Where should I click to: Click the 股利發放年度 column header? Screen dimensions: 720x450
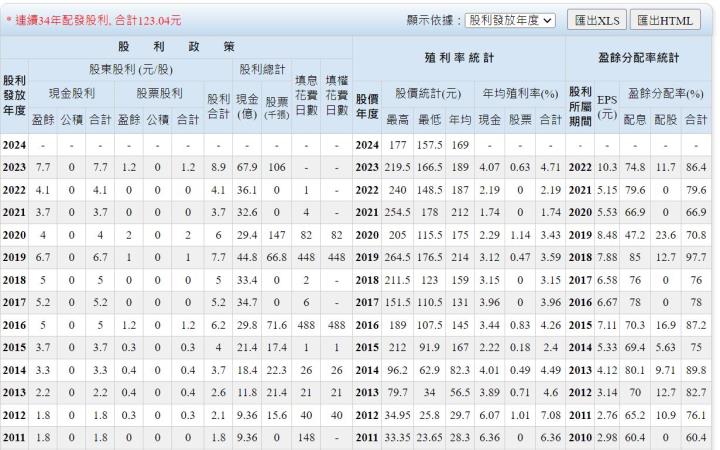pyautogui.click(x=14, y=96)
